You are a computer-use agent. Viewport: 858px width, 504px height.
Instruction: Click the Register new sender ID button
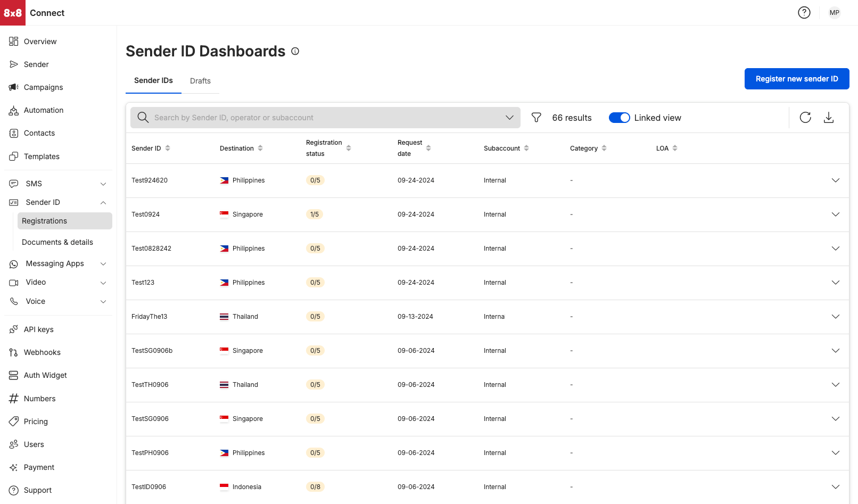(797, 78)
